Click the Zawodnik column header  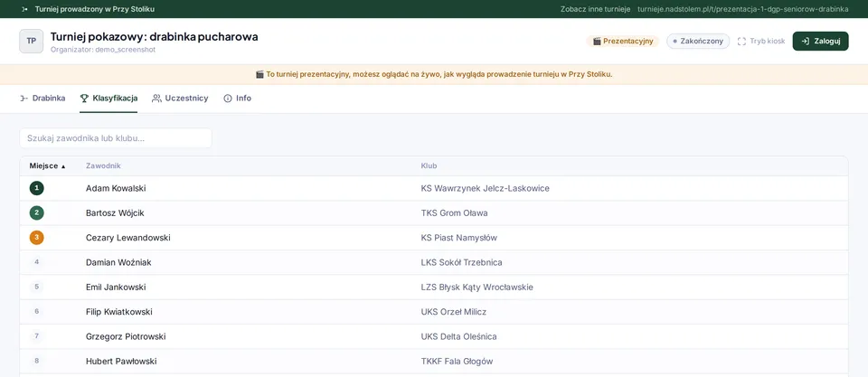point(103,165)
